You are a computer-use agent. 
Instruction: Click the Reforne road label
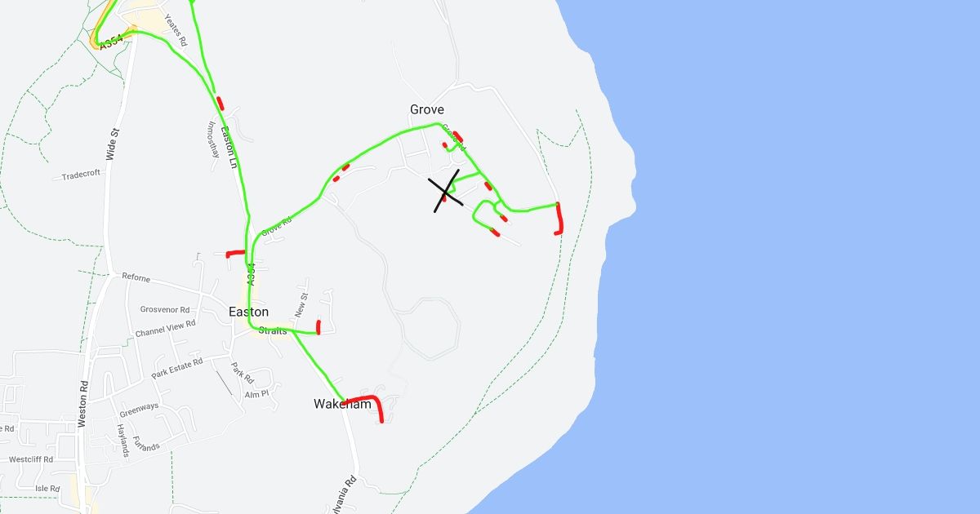tap(136, 278)
